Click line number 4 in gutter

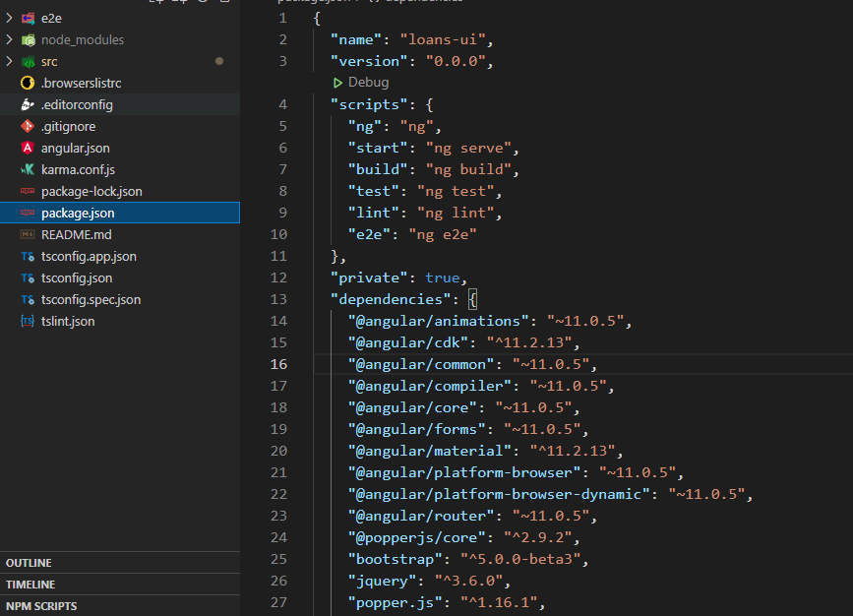pos(283,104)
